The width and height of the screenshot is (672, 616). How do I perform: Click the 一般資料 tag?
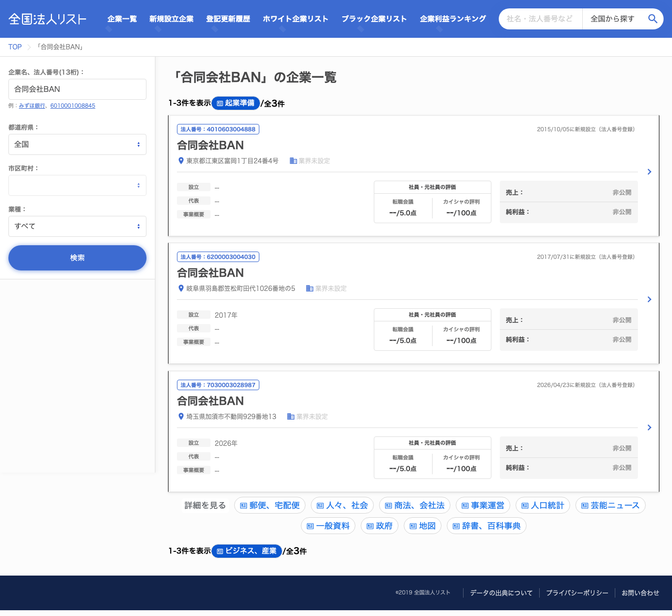(x=328, y=526)
